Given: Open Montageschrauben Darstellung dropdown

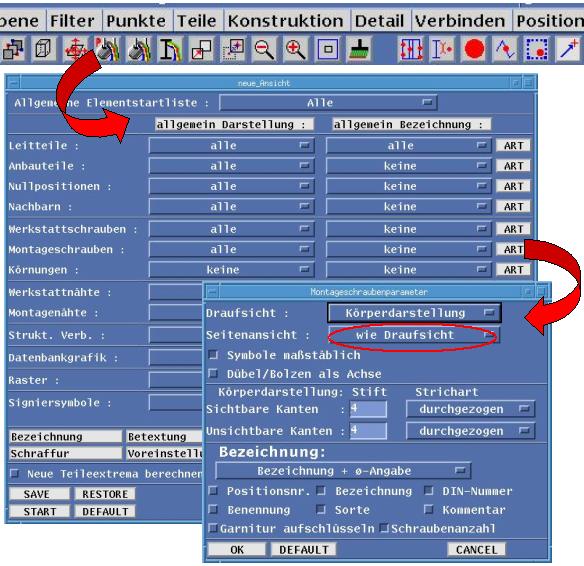Looking at the screenshot, I should point(231,249).
